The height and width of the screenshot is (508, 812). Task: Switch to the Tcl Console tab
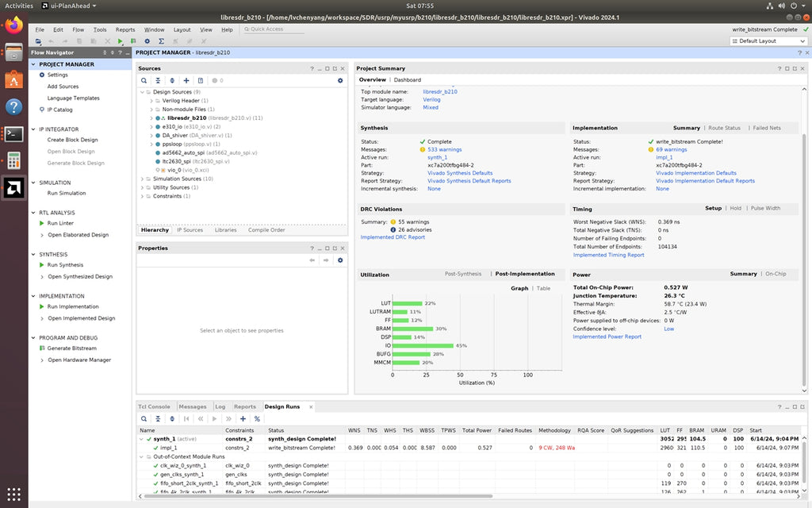(x=154, y=407)
